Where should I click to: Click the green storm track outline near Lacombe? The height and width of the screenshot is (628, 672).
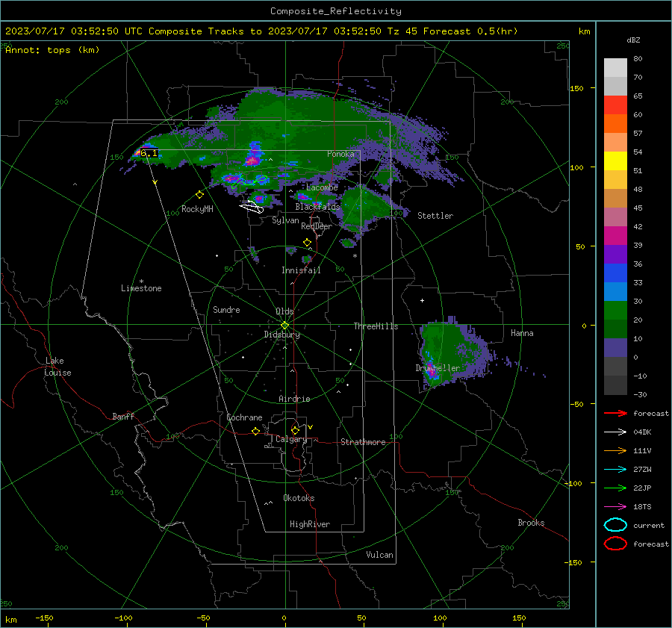pyautogui.click(x=249, y=181)
